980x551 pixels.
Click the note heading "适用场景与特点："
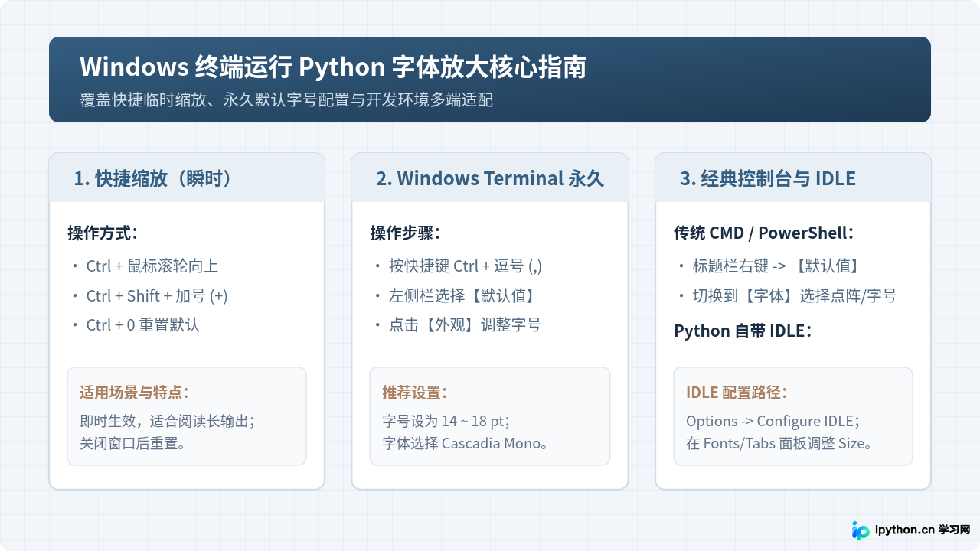click(x=135, y=393)
